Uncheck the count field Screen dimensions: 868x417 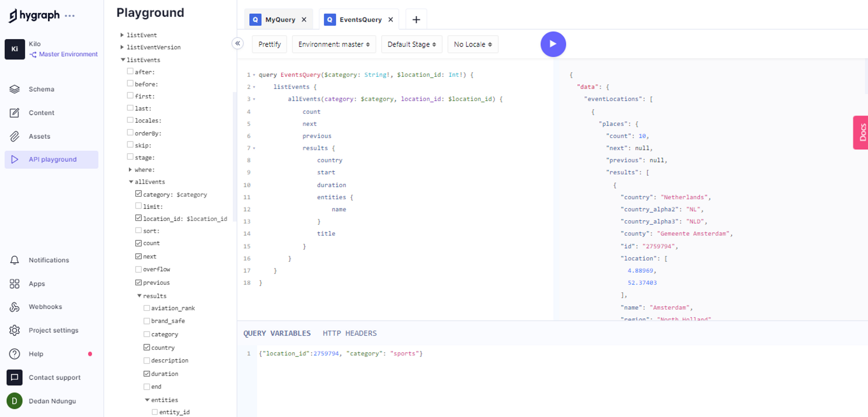pos(139,242)
